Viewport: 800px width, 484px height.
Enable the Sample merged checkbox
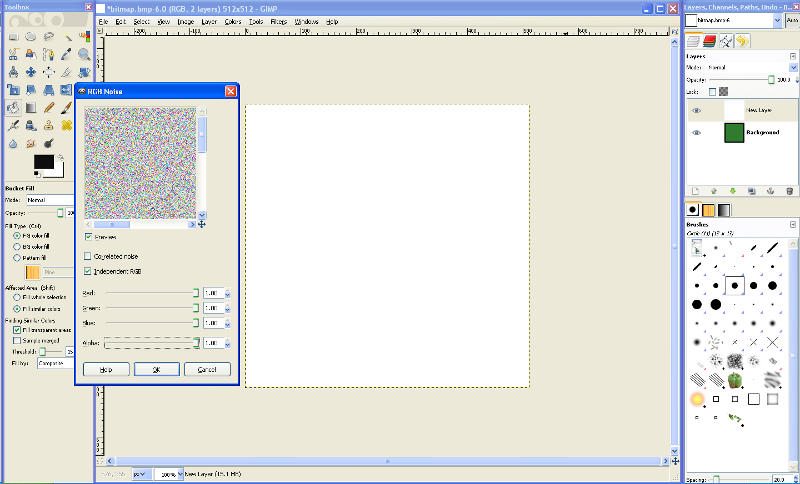(x=17, y=341)
